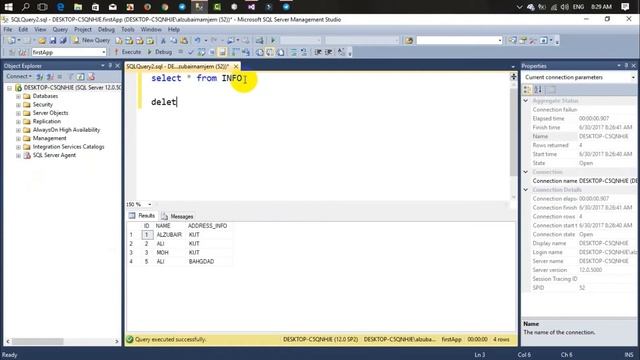
Task: Open the Project menu
Action: coord(83,29)
